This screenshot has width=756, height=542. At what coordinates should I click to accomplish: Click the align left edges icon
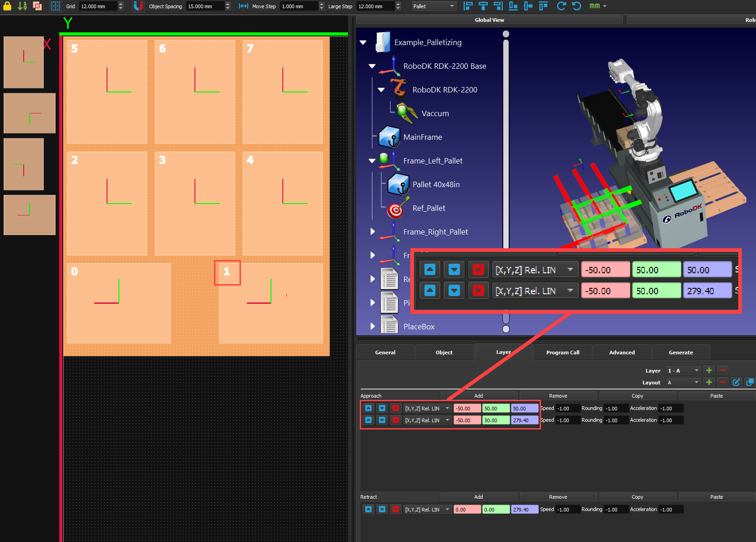pyautogui.click(x=468, y=6)
